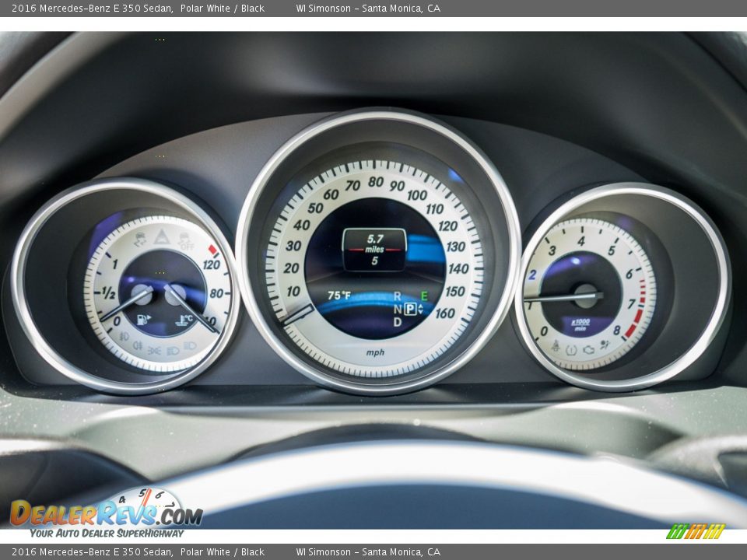Click the hazard warning triangle icon
Image resolution: width=747 pixels, height=560 pixels.
click(161, 238)
